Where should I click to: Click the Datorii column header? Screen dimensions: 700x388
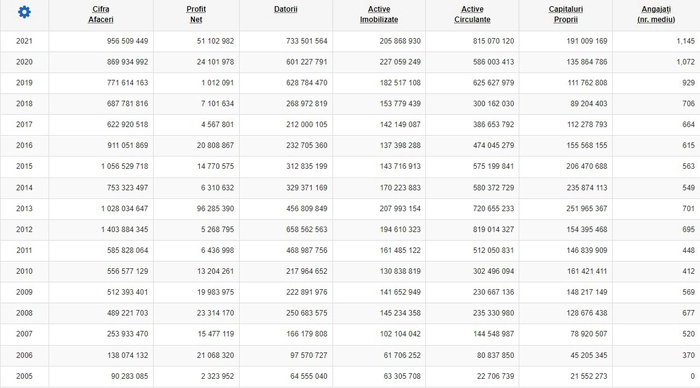tap(286, 9)
